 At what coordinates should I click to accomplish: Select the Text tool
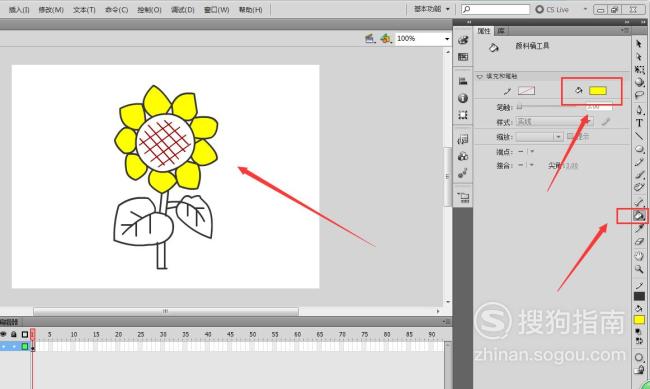[639, 123]
